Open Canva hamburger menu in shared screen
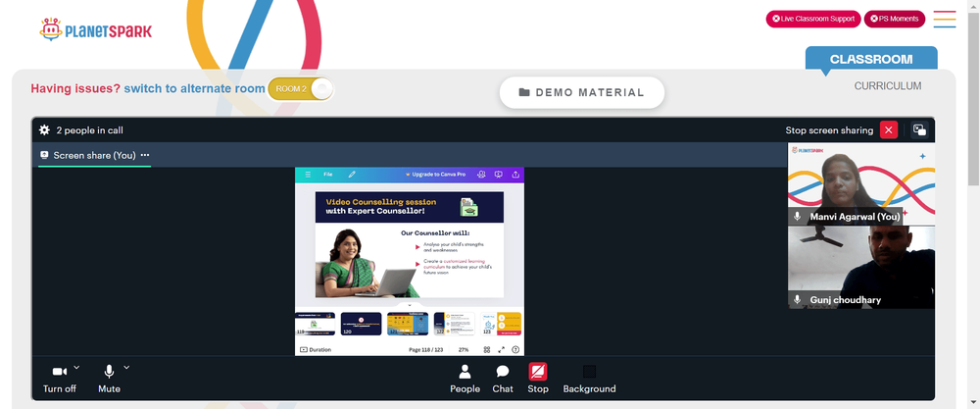Viewport: 980px width, 409px height. [308, 175]
